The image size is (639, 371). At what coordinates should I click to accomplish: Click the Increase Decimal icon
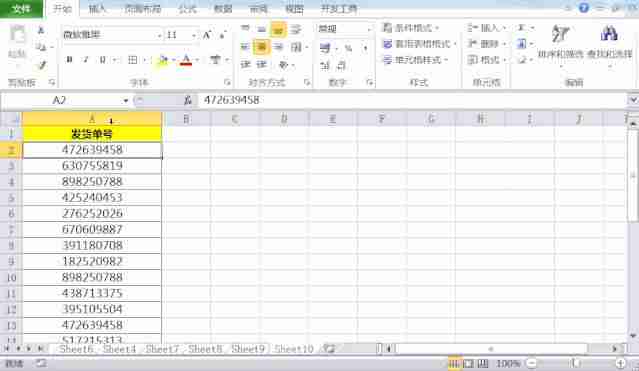pos(324,65)
